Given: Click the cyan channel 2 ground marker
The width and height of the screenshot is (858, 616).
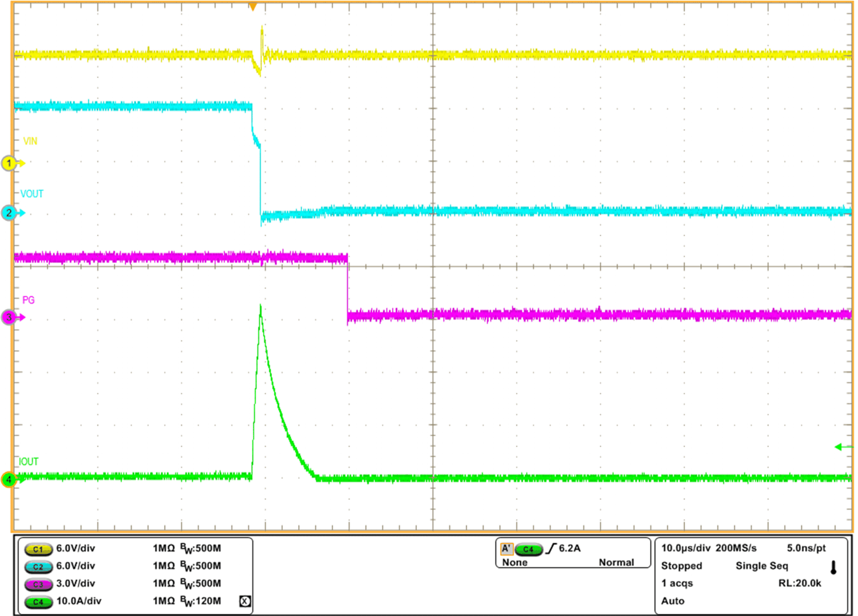Looking at the screenshot, I should click(x=13, y=213).
